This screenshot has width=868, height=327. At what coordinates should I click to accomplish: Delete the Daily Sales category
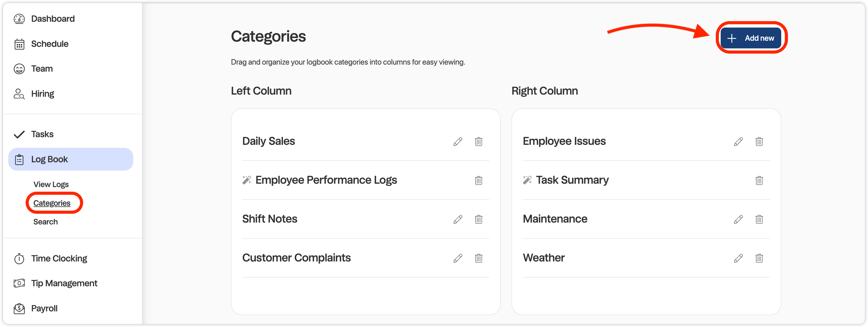click(x=479, y=141)
